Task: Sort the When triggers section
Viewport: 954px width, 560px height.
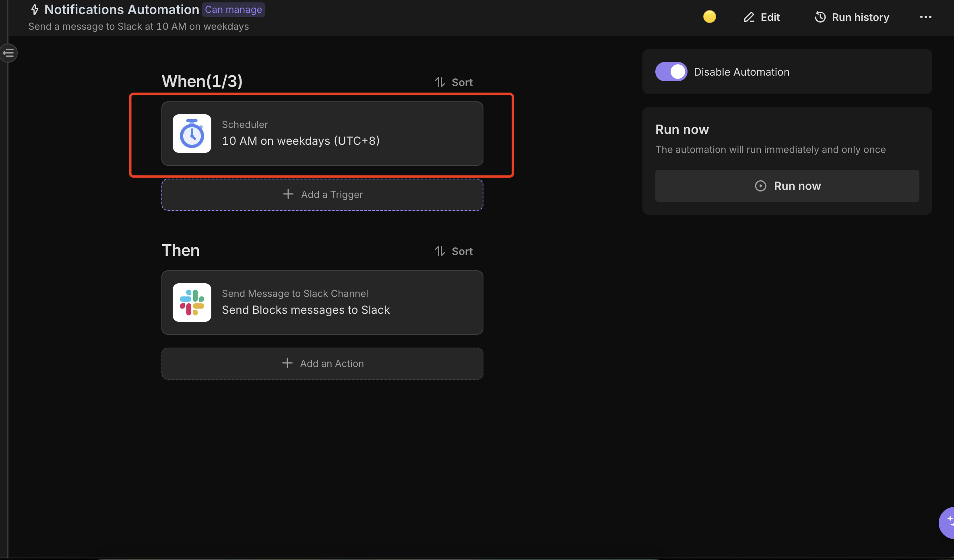Action: [454, 82]
